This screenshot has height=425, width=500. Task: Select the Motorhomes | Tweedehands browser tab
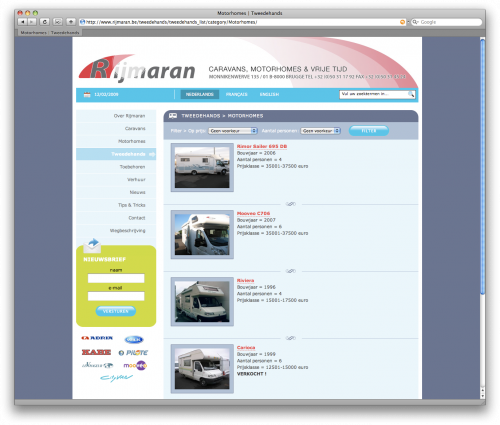click(x=49, y=33)
